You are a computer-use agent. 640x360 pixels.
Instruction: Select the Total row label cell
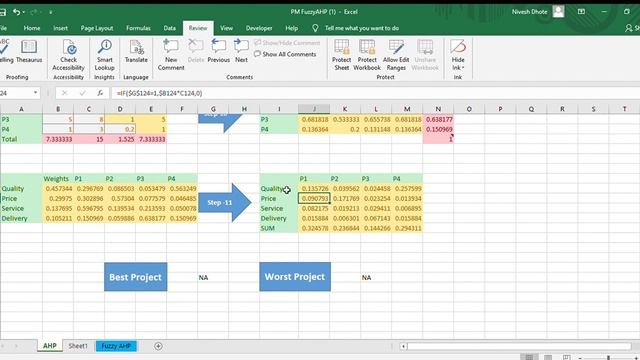point(21,139)
